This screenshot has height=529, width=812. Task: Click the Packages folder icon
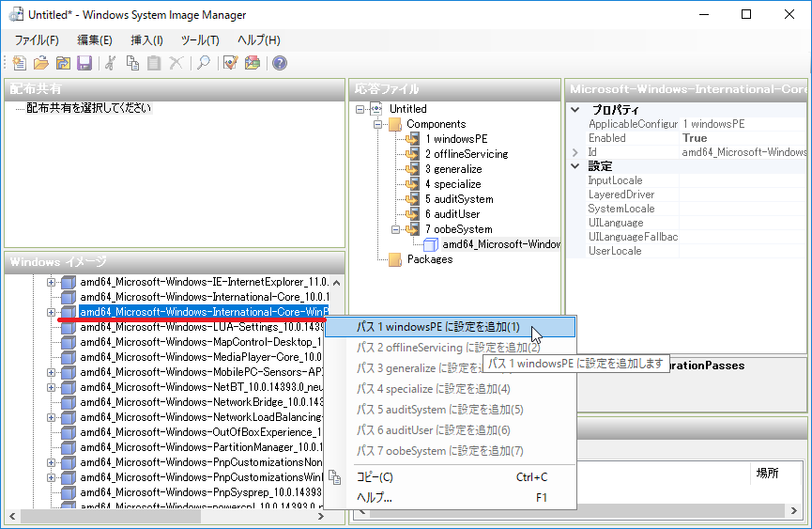(395, 259)
